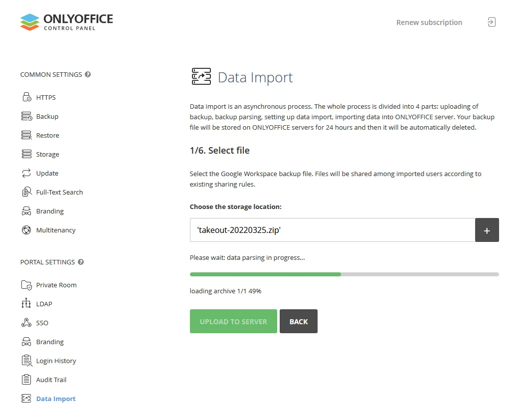Open the Audit Trail icon
The height and width of the screenshot is (420, 520).
click(27, 379)
